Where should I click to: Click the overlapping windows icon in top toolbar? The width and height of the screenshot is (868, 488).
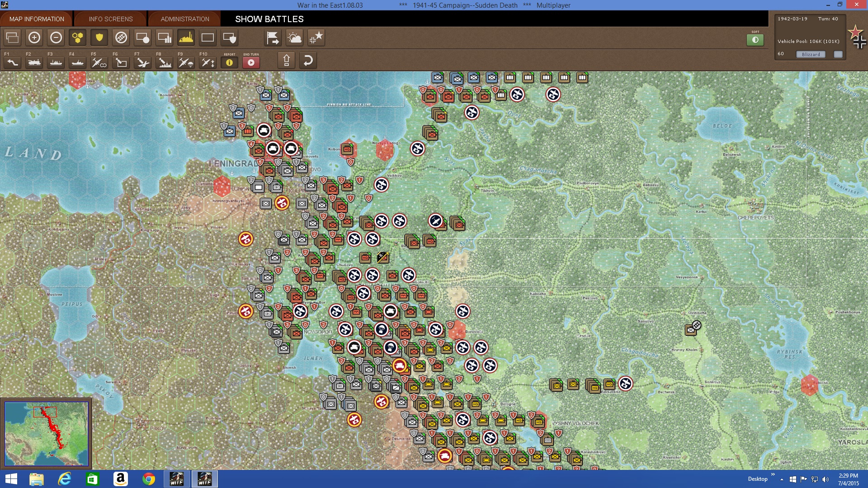point(12,38)
